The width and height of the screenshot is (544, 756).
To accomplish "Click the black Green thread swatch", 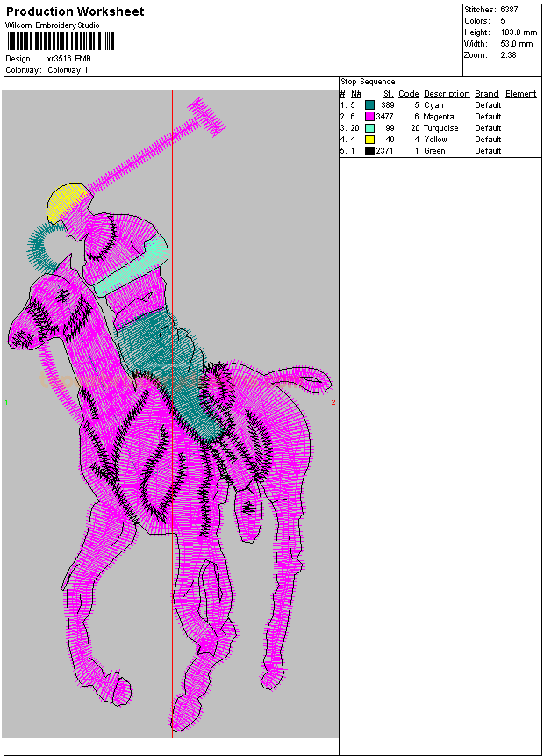I will tap(369, 151).
